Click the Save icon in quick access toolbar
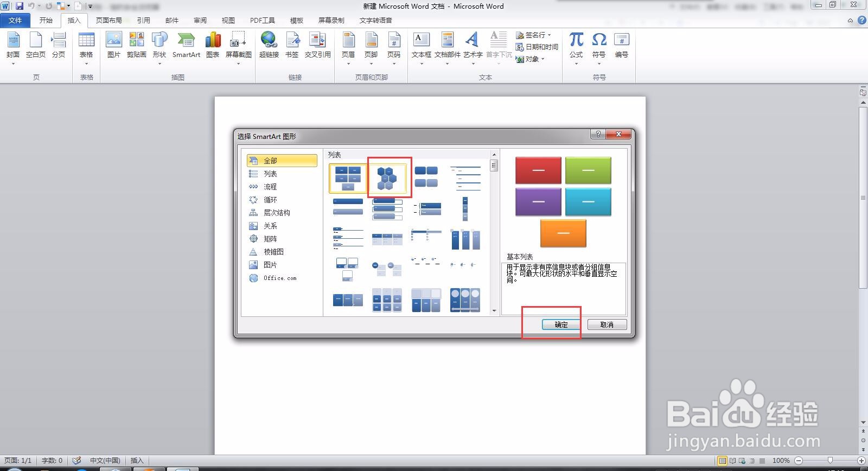The image size is (868, 471). pyautogui.click(x=20, y=6)
